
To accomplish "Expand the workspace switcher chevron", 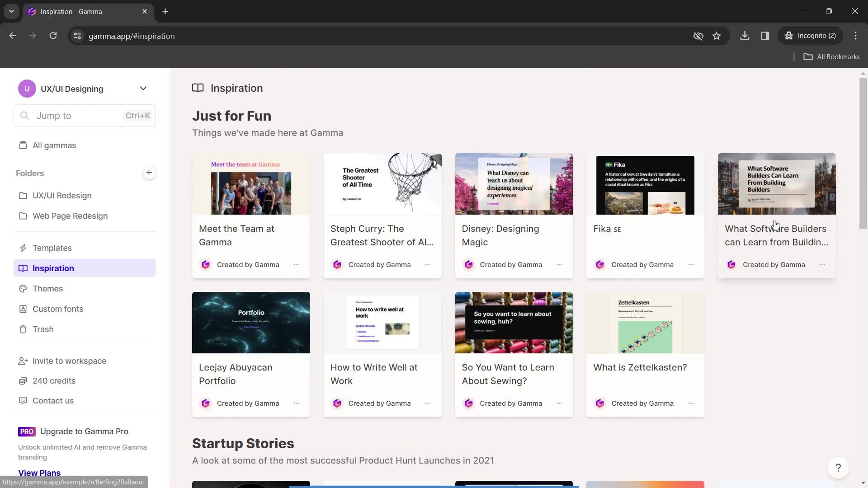I will tap(143, 89).
